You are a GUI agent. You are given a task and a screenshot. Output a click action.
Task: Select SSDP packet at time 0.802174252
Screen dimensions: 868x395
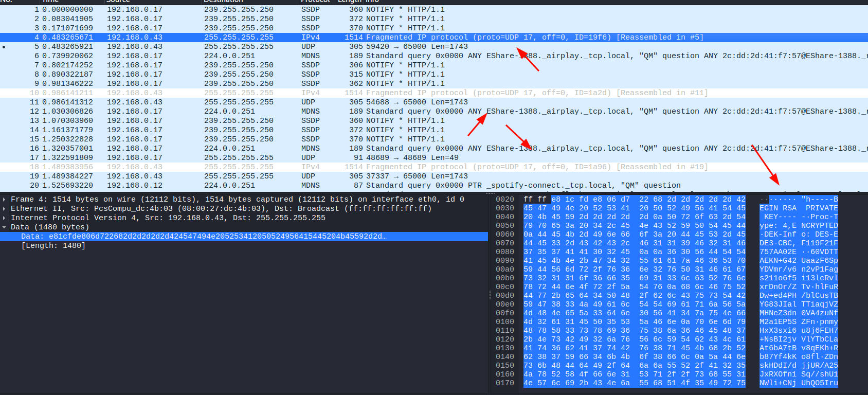click(434, 65)
